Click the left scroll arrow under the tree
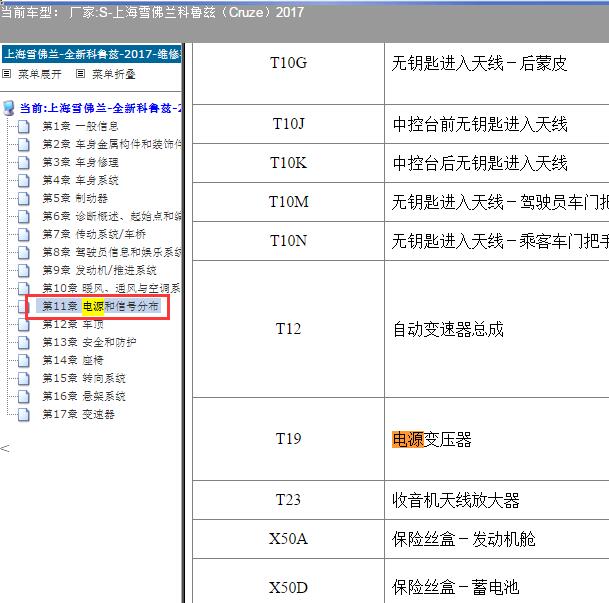The height and width of the screenshot is (603, 609). 5,448
